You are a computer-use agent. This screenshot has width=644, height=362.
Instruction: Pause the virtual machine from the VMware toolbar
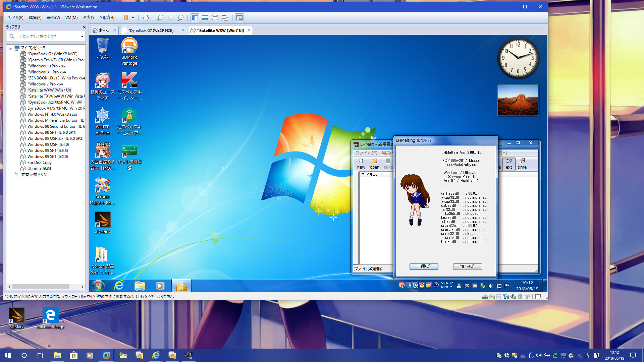pos(126,18)
